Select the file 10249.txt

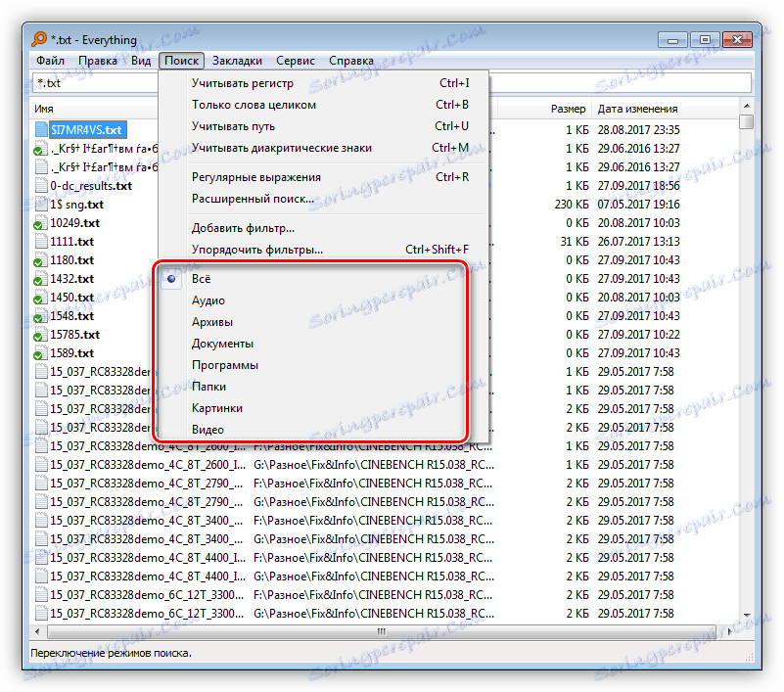(75, 223)
